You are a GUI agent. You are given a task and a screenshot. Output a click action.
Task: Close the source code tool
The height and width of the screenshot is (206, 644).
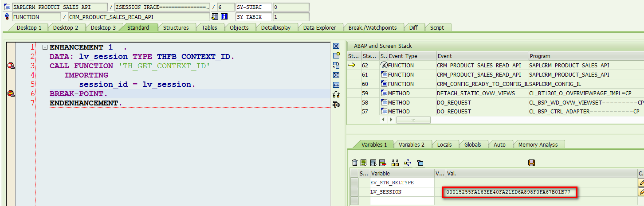tap(336, 46)
